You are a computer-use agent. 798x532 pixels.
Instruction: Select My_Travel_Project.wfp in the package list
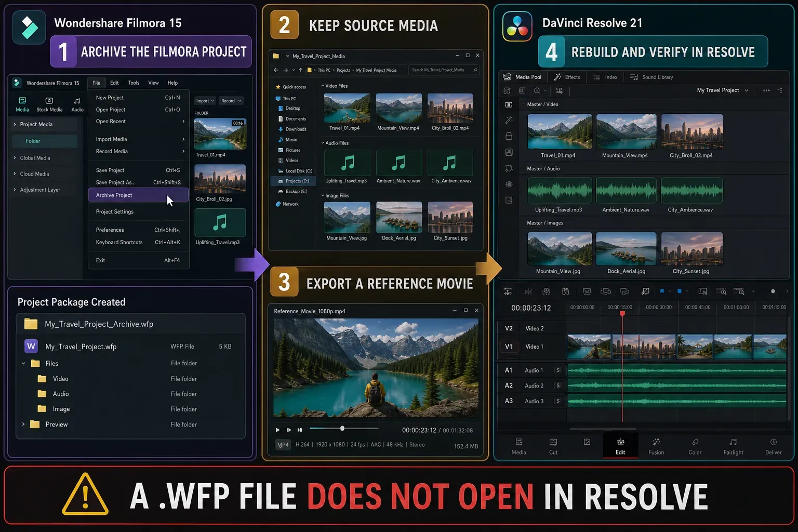click(130, 347)
